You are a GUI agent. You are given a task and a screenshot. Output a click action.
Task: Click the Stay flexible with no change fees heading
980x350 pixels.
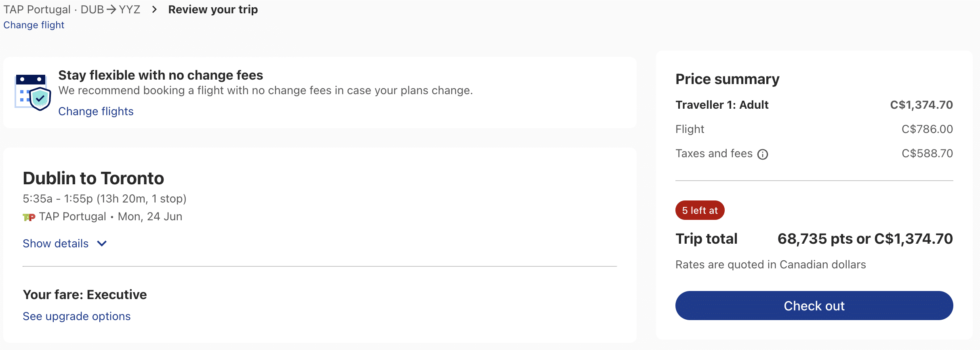(160, 75)
